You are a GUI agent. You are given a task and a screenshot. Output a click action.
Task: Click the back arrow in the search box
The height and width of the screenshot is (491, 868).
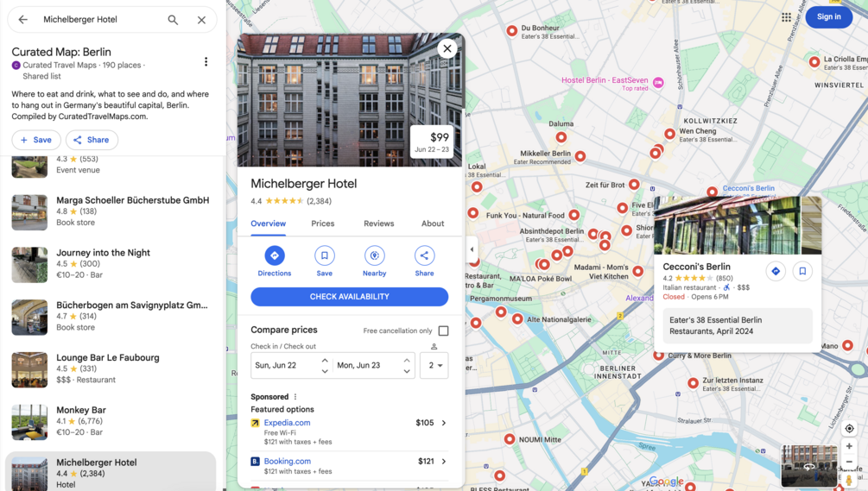coord(22,19)
